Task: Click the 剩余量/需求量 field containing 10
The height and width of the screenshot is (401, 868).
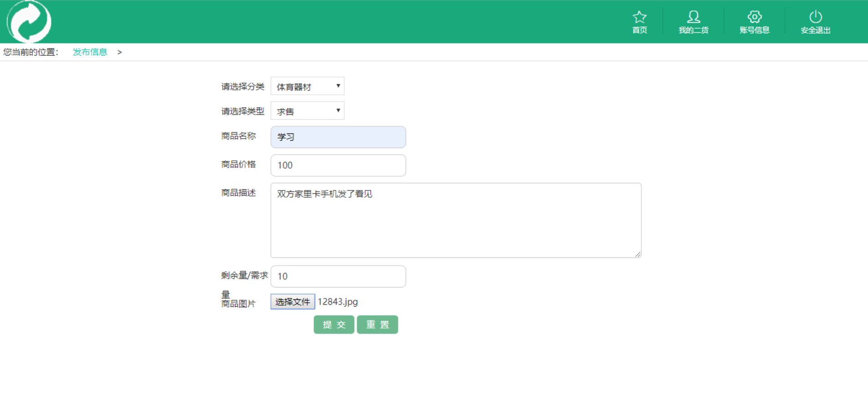Action: [x=338, y=277]
